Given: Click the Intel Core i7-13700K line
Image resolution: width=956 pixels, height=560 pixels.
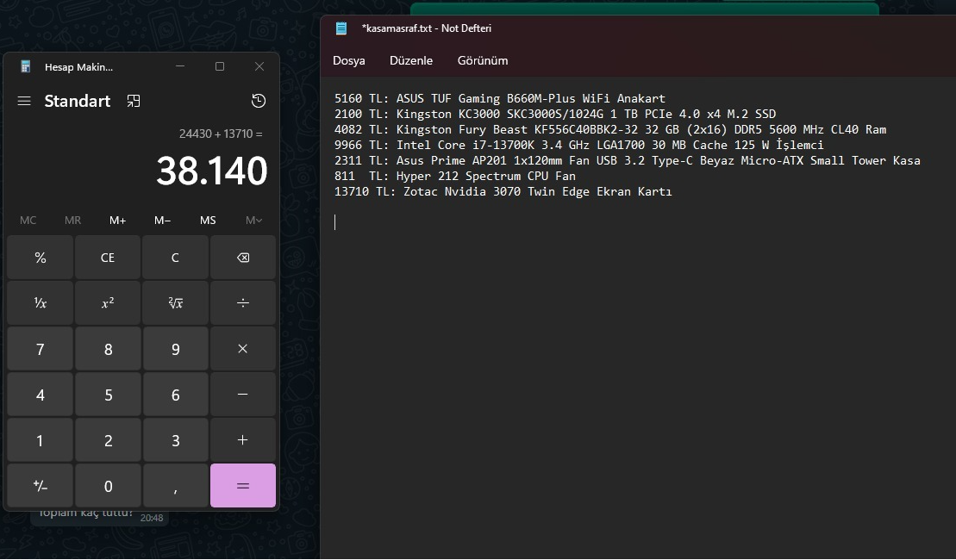Looking at the screenshot, I should coord(578,145).
